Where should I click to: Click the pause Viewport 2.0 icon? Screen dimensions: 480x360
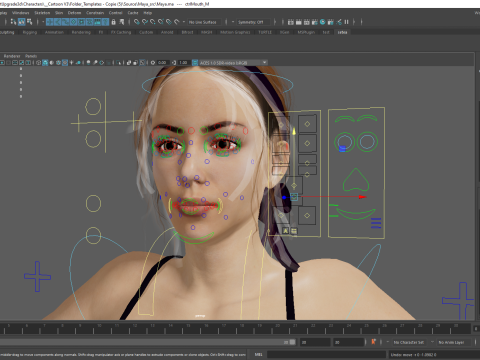[347, 22]
